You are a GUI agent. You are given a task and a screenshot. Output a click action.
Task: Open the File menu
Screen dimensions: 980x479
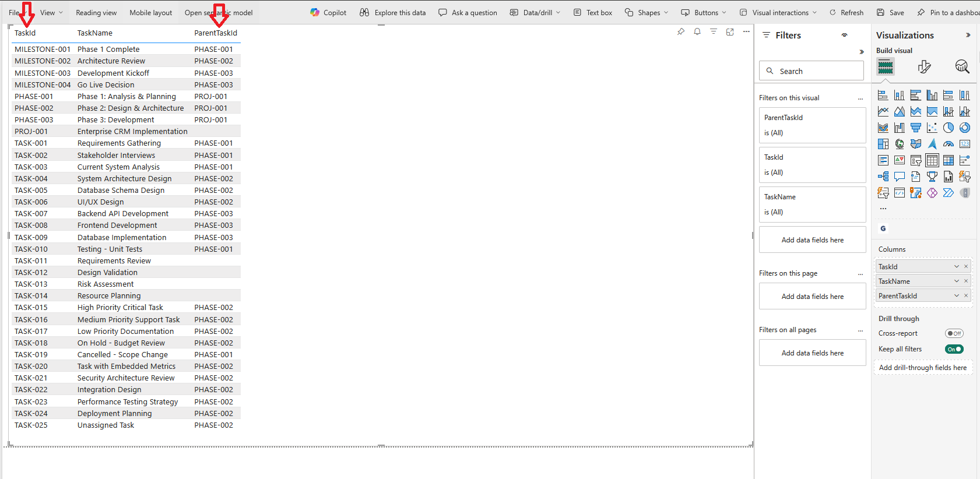[x=13, y=12]
